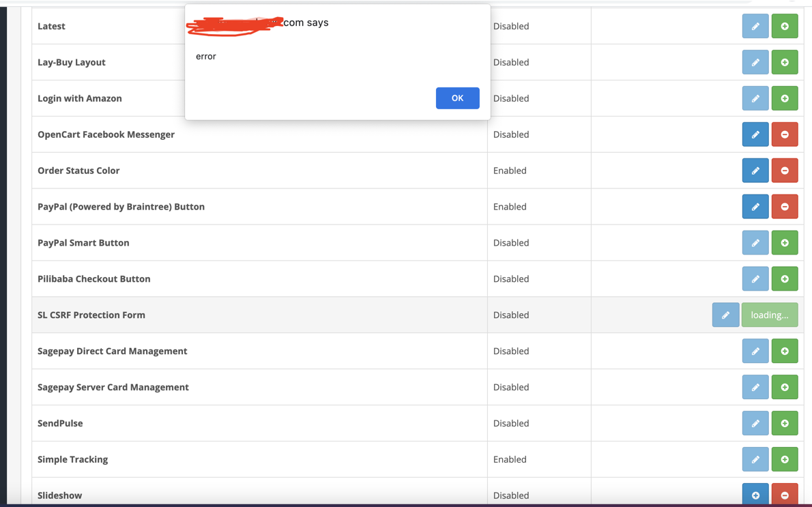This screenshot has height=507, width=812.
Task: Click Disabled status of Pilibaba Checkout Button
Action: [511, 278]
